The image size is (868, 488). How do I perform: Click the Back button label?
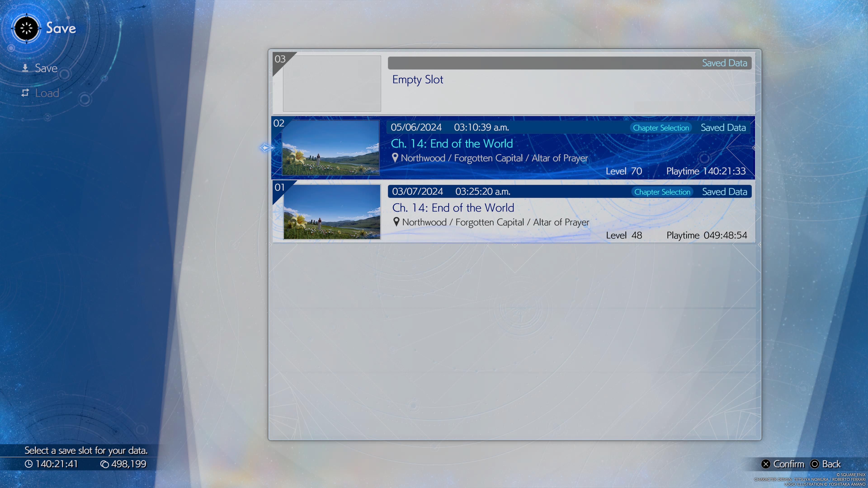pyautogui.click(x=831, y=464)
